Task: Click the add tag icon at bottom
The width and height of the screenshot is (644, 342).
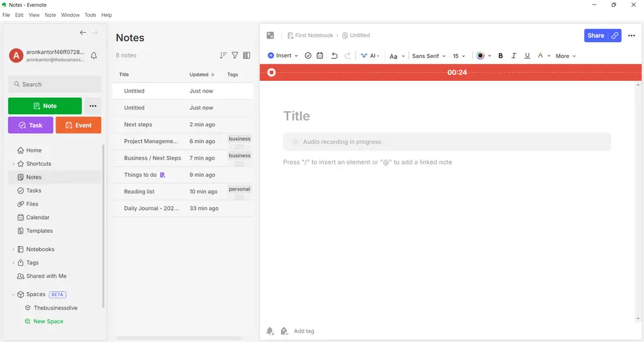Action: pos(284,331)
